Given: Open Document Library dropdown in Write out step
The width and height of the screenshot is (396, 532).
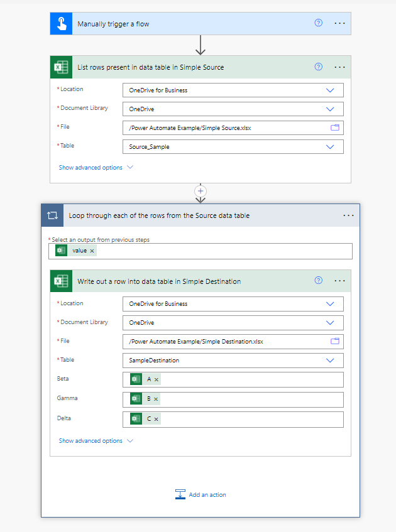Looking at the screenshot, I should (x=330, y=323).
